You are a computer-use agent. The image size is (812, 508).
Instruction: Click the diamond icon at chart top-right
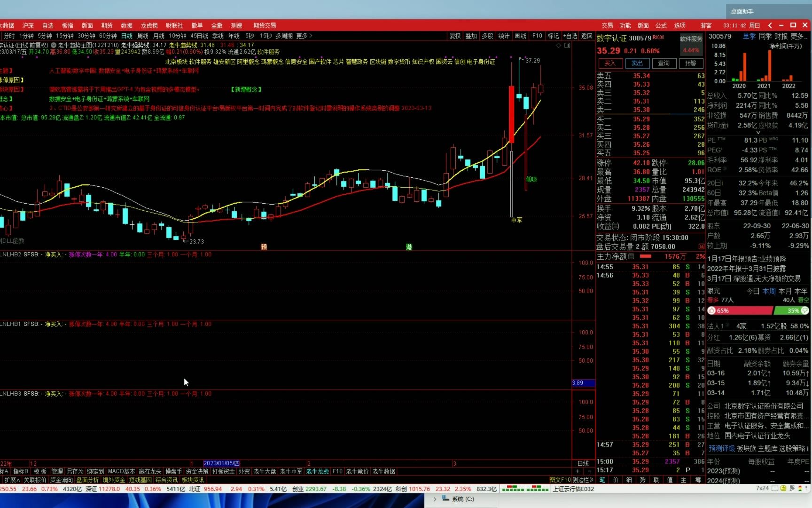pos(558,45)
